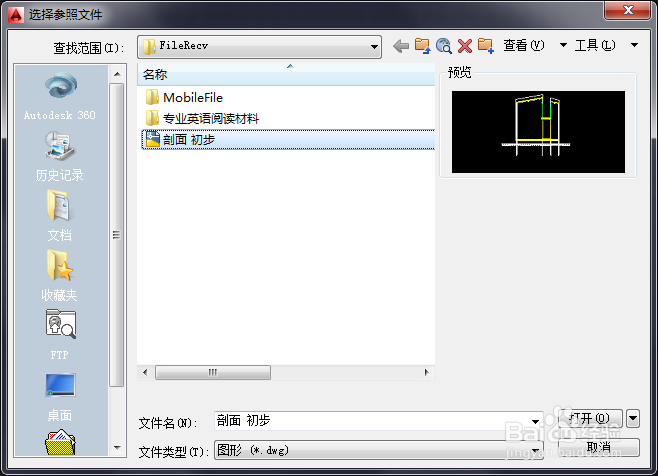Go back to previous folder arrow
The width and height of the screenshot is (658, 476).
(401, 45)
